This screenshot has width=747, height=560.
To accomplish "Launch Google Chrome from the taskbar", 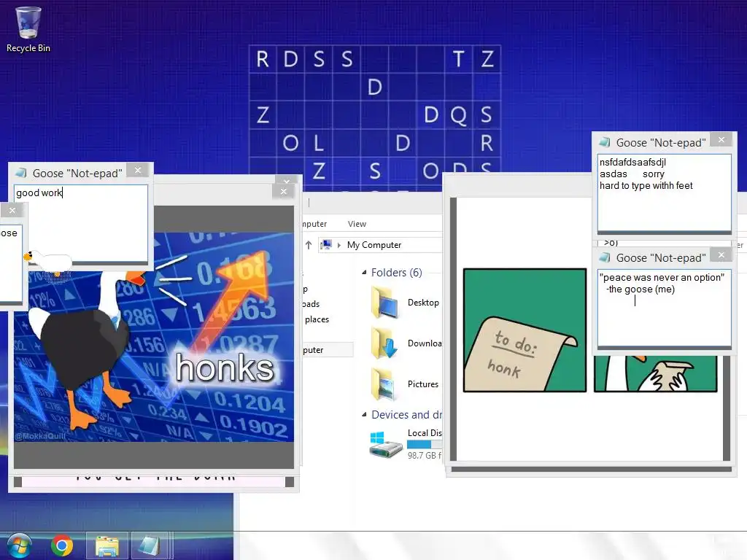I will (62, 545).
